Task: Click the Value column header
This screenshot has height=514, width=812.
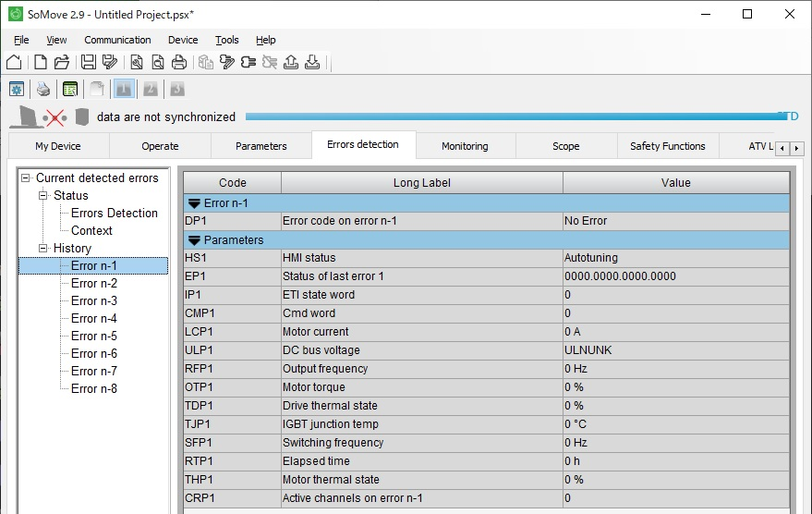Action: coord(676,183)
